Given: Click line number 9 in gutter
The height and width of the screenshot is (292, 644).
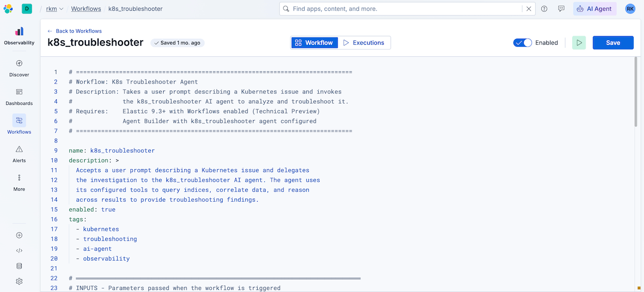Looking at the screenshot, I should (x=55, y=151).
